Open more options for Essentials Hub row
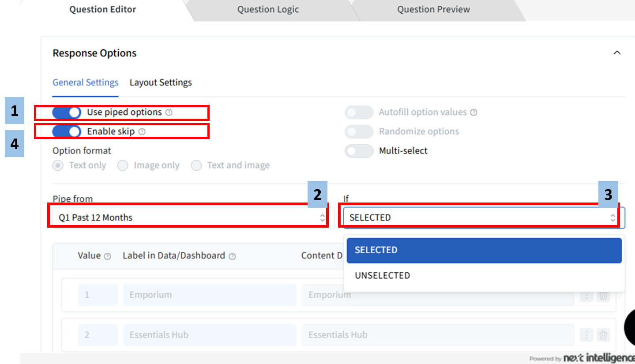 coord(586,335)
